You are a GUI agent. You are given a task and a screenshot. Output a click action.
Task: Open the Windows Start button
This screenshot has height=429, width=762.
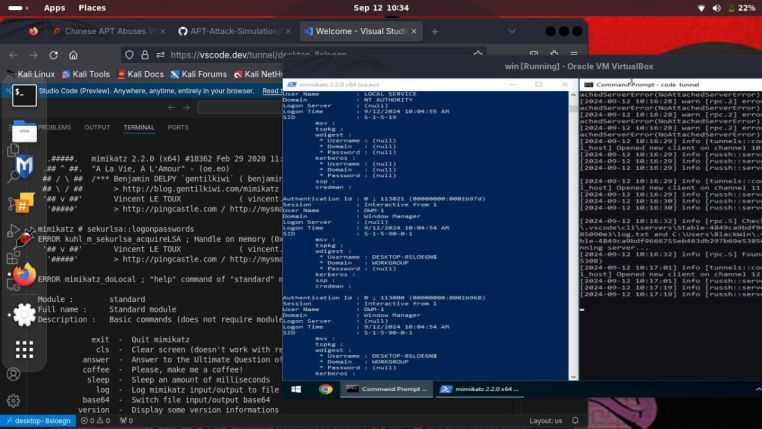coord(296,389)
